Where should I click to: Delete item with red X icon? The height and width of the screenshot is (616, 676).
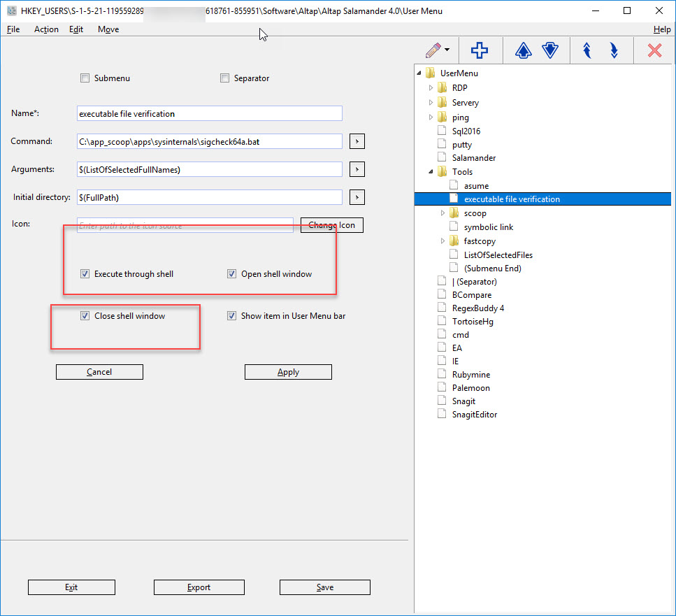point(654,50)
